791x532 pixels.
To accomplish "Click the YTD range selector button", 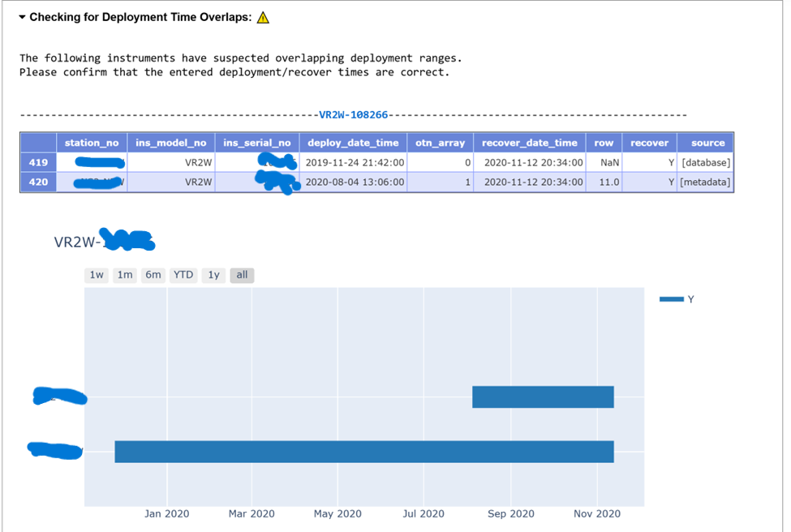I will pos(183,275).
